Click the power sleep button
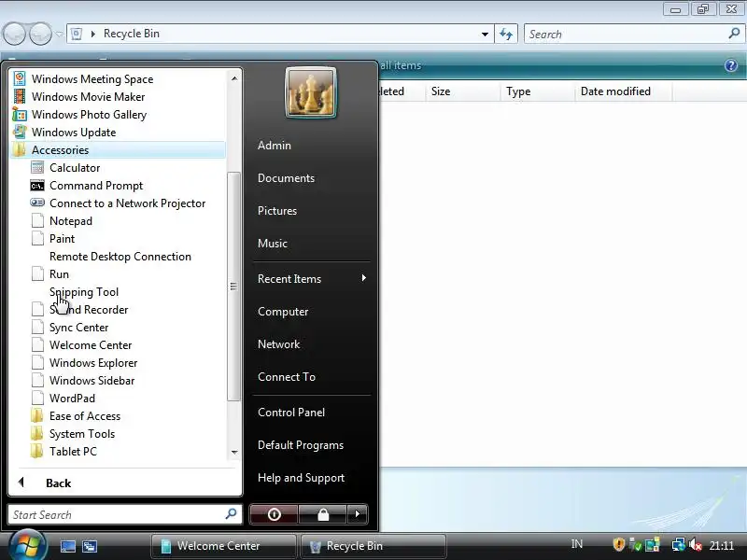The width and height of the screenshot is (747, 560). [274, 514]
